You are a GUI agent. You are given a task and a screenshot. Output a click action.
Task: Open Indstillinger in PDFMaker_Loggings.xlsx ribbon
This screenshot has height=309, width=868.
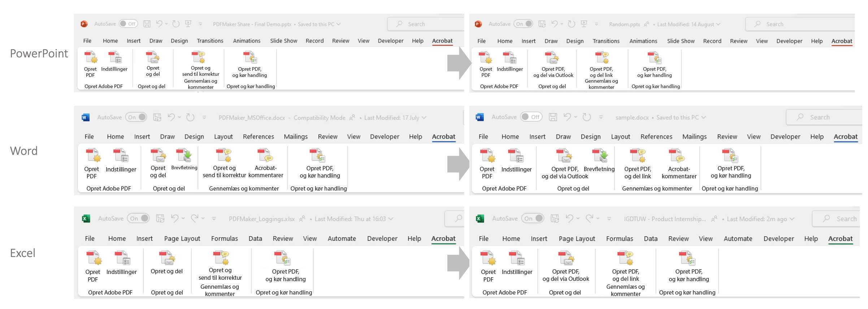(x=122, y=263)
